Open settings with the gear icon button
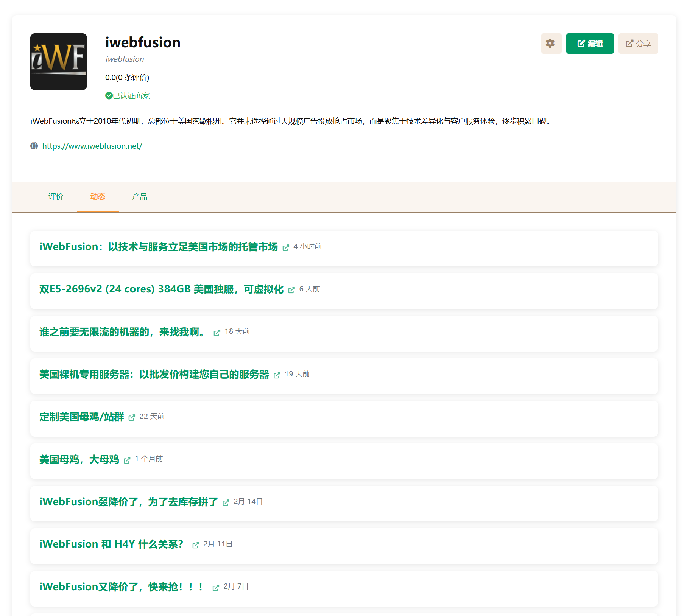 pos(551,44)
